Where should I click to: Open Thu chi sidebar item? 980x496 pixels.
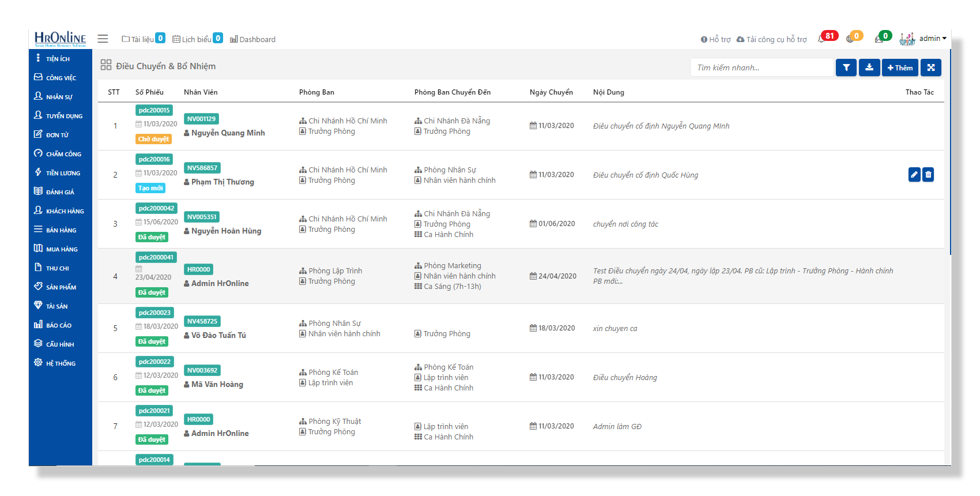pos(60,268)
